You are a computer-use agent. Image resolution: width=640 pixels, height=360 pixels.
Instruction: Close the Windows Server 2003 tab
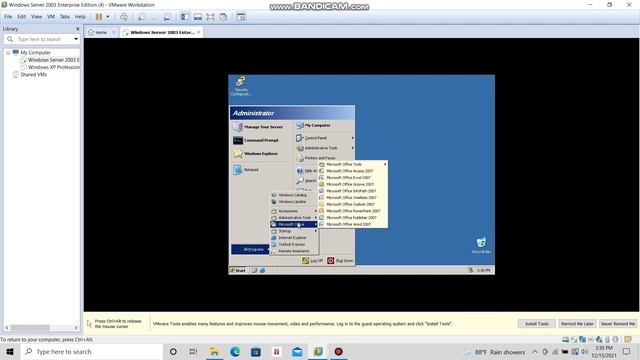coord(199,32)
